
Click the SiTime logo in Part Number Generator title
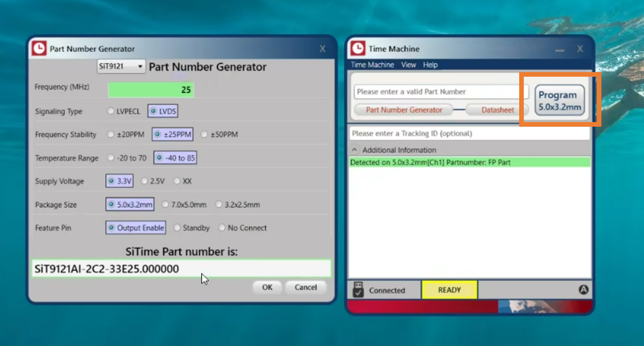pyautogui.click(x=39, y=48)
